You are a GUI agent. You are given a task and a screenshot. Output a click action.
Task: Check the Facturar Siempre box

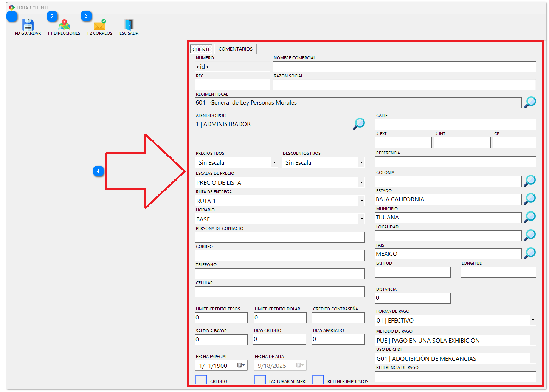click(260, 380)
